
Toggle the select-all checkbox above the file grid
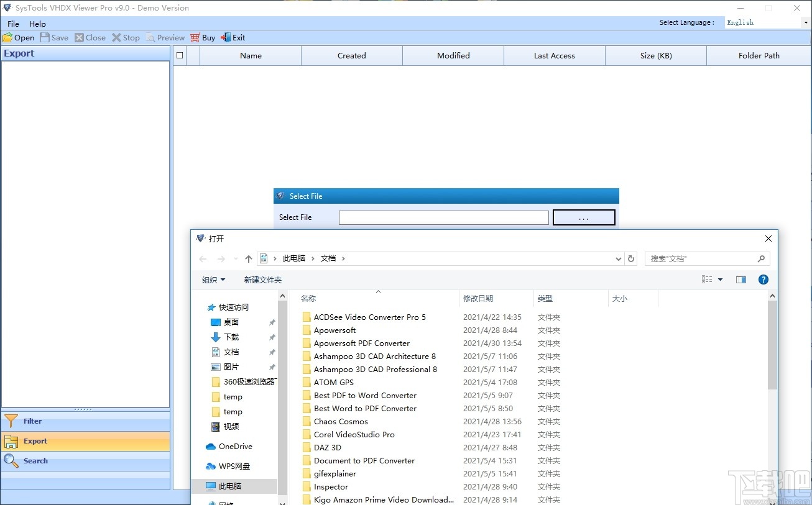pos(179,55)
